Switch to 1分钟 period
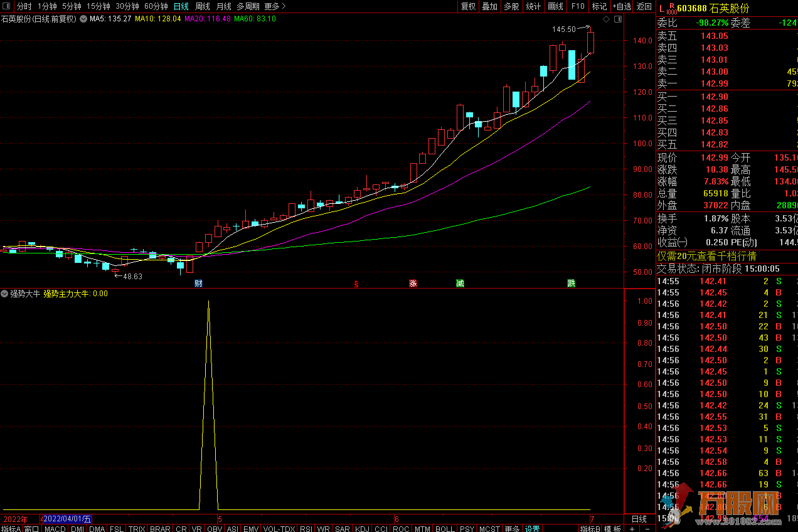This screenshot has height=532, width=798. 47,6
